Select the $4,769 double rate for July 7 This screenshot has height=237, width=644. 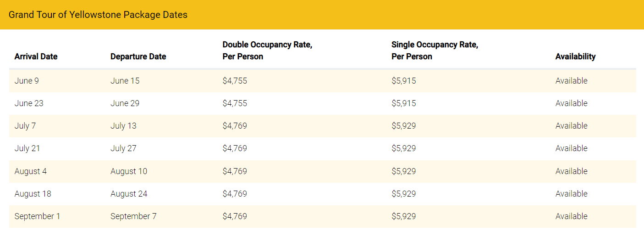point(235,126)
